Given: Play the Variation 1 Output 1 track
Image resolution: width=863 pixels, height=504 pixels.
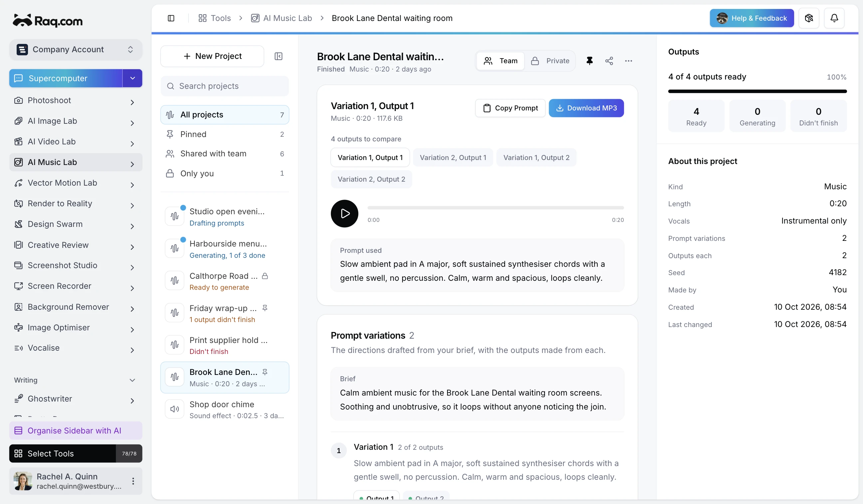Looking at the screenshot, I should point(345,214).
